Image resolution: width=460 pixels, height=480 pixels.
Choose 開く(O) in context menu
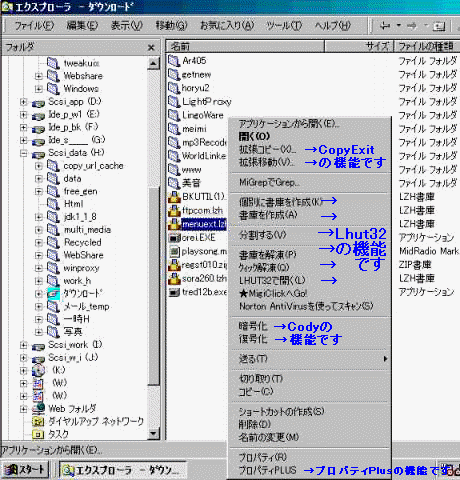click(309, 136)
